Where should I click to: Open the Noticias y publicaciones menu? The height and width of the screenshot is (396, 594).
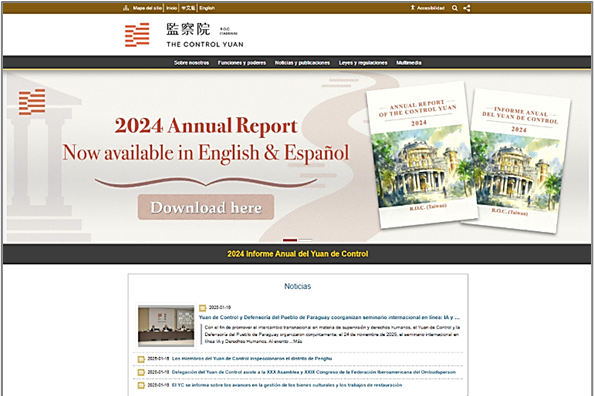tap(302, 63)
